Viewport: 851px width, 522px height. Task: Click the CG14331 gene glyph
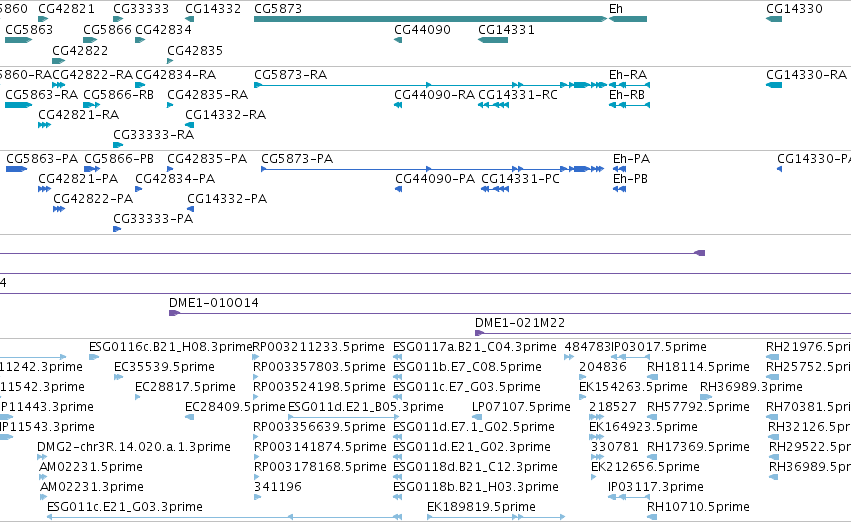(493, 40)
